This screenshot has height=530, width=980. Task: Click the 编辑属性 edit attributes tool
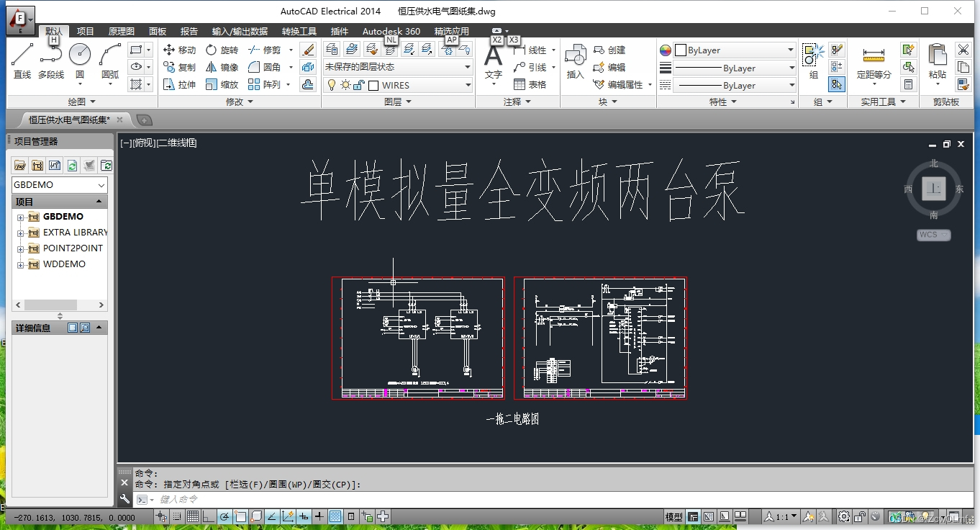[x=619, y=84]
